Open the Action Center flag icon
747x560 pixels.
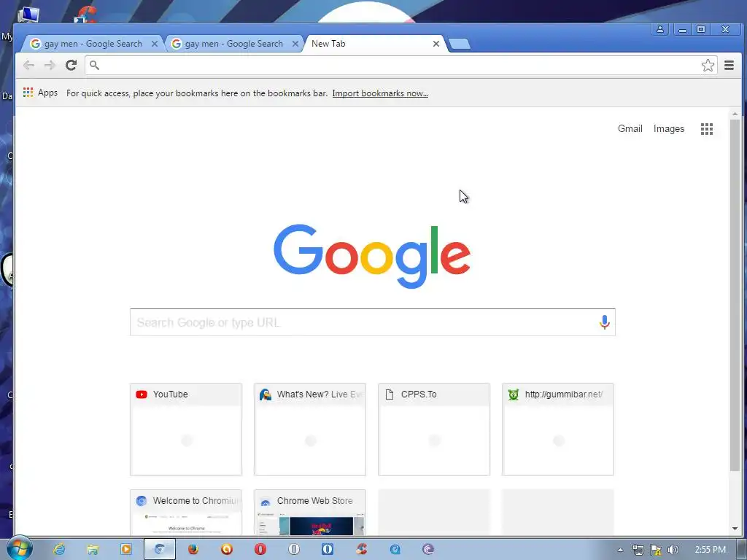pyautogui.click(x=656, y=550)
